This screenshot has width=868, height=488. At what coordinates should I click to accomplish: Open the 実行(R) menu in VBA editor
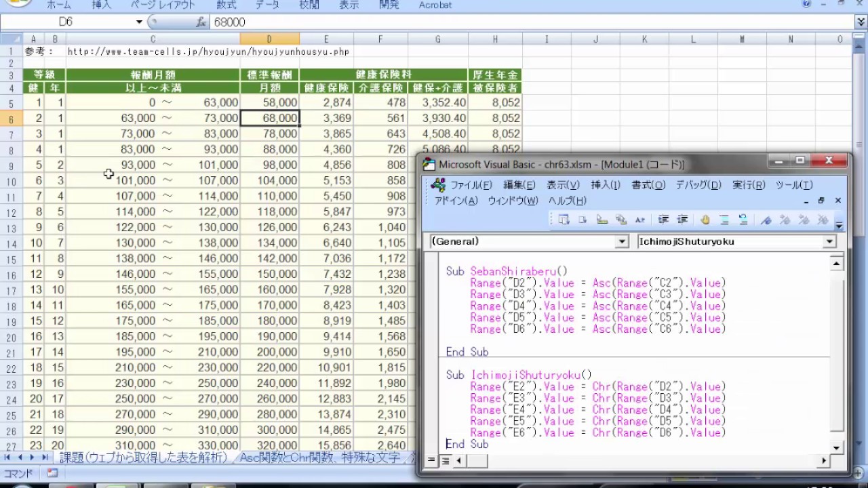click(x=749, y=185)
